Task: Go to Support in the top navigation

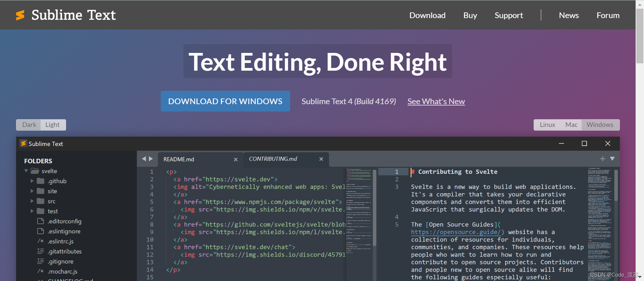Action: tap(508, 15)
